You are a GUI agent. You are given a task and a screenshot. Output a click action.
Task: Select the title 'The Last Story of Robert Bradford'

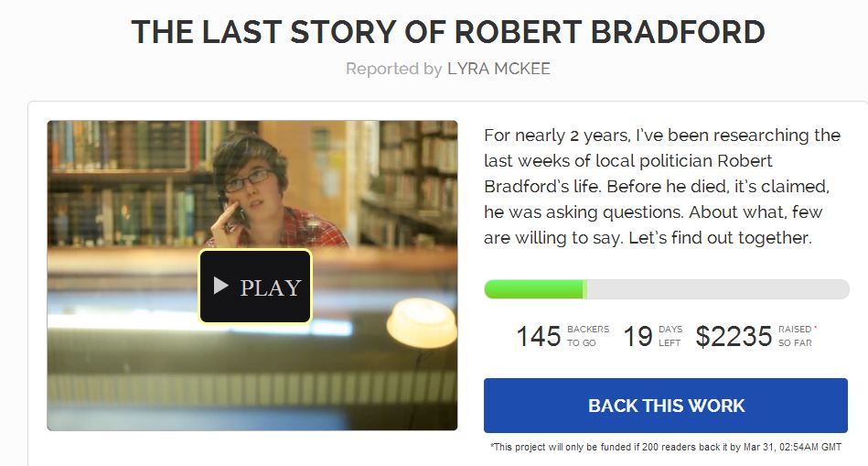(448, 32)
